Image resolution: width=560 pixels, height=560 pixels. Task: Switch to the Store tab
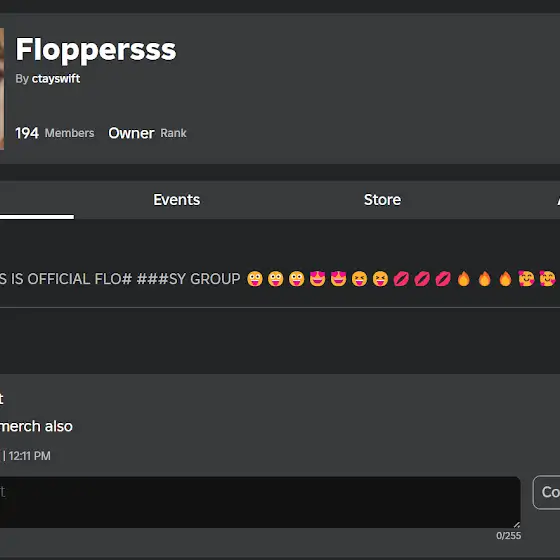[x=382, y=200]
